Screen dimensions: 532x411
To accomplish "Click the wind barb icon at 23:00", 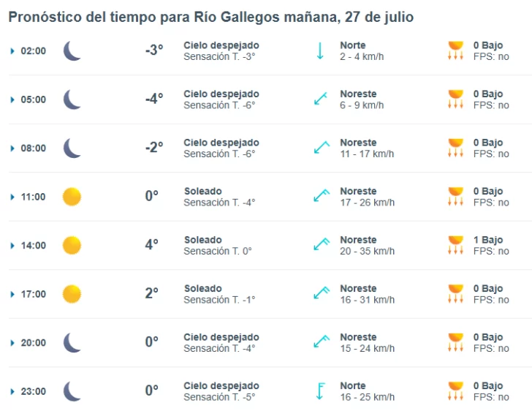I will (x=320, y=391).
